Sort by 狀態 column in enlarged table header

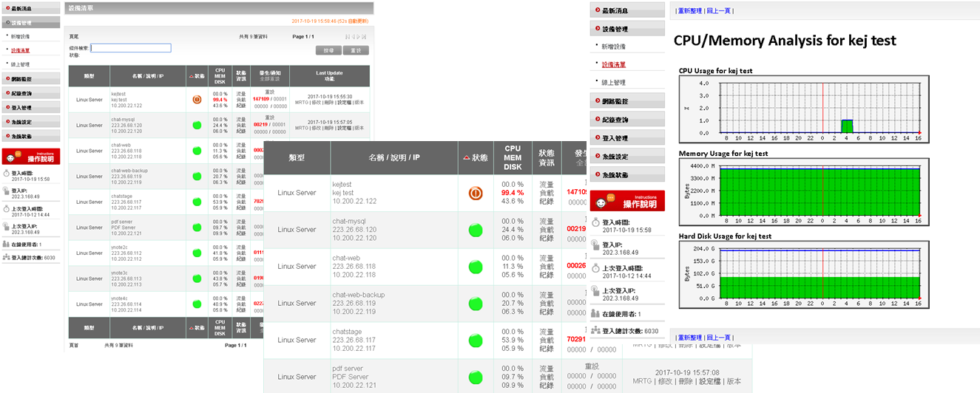[476, 157]
